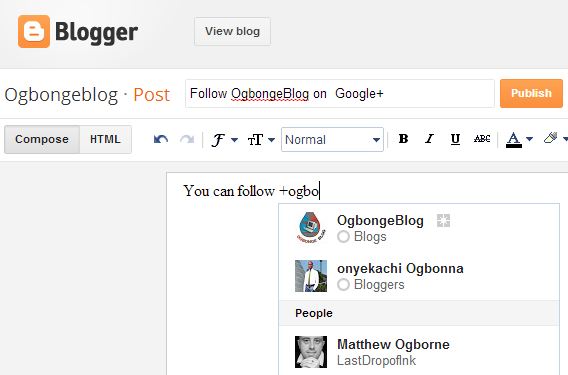Click the square icon next to OgbongeBlog
The image size is (568, 375).
443,220
